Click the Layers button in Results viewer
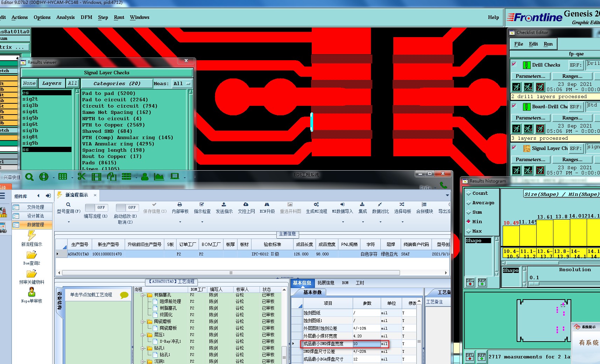 click(x=52, y=83)
